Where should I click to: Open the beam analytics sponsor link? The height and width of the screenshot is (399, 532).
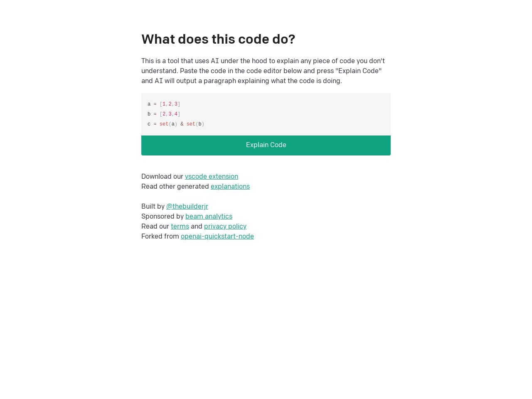click(x=209, y=217)
